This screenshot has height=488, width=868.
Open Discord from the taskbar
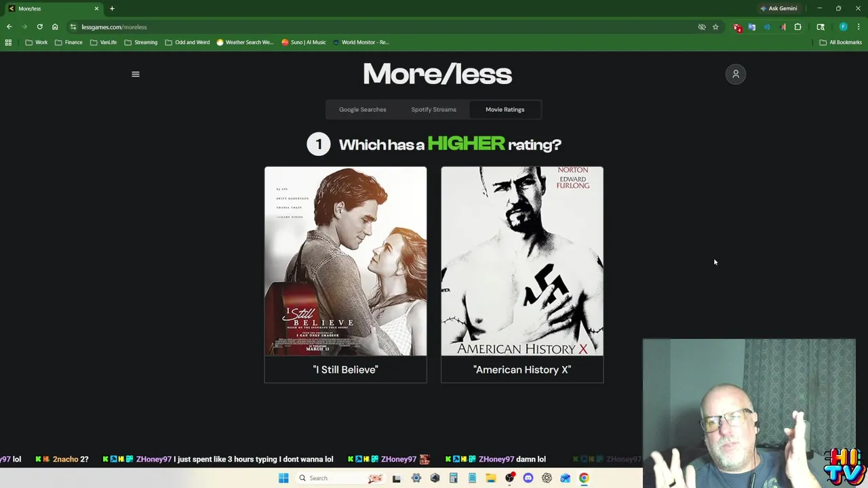(528, 478)
